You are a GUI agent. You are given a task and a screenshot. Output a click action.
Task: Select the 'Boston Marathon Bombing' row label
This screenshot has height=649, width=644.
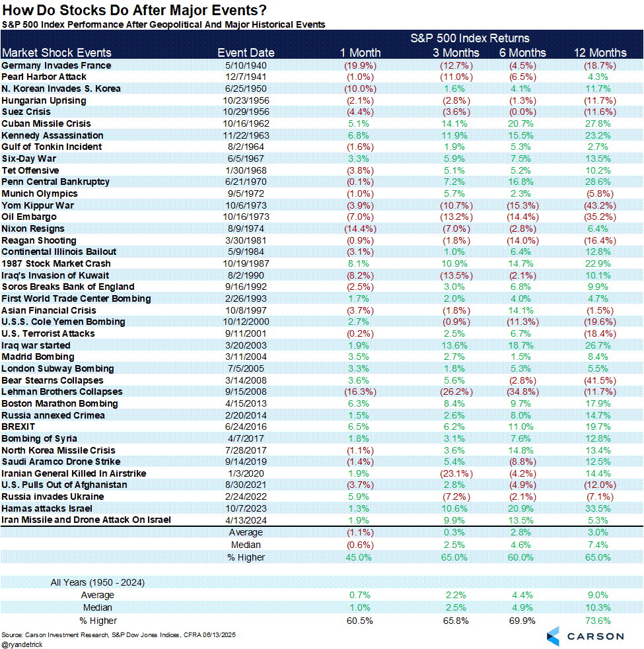[x=59, y=403]
